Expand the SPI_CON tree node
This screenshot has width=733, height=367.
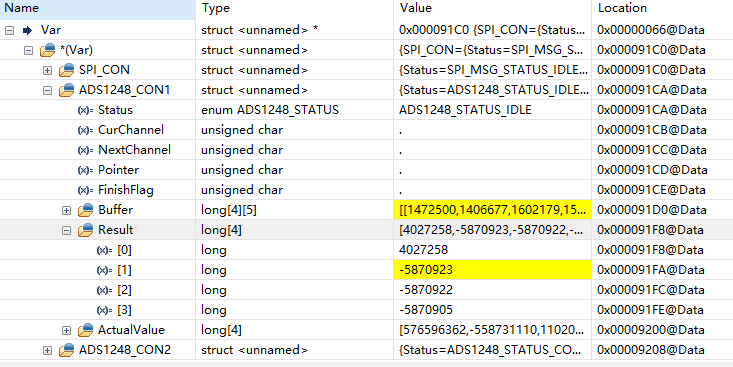(47, 70)
